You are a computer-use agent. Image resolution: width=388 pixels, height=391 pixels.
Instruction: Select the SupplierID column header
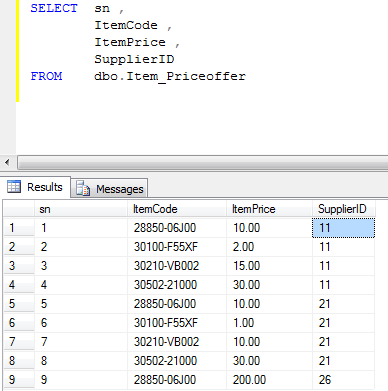pos(344,209)
